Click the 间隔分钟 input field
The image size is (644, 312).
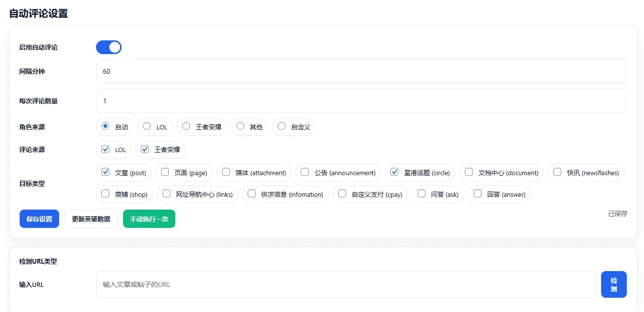361,71
